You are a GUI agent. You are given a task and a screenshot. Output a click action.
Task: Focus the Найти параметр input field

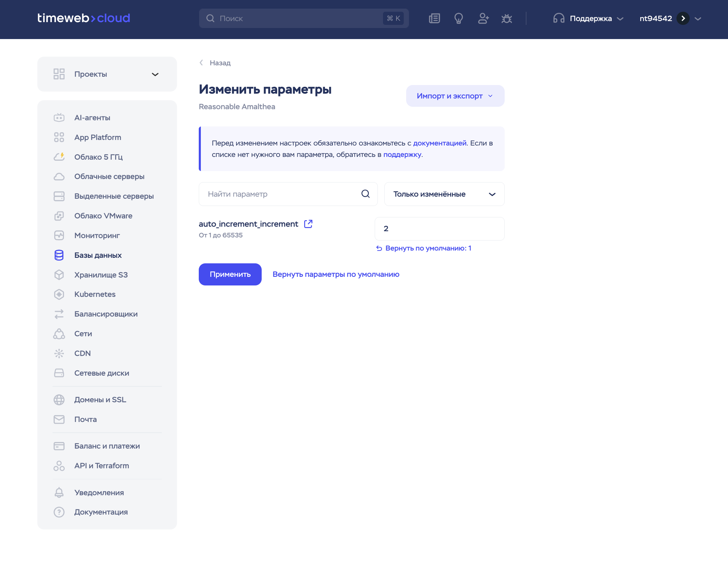pyautogui.click(x=288, y=194)
